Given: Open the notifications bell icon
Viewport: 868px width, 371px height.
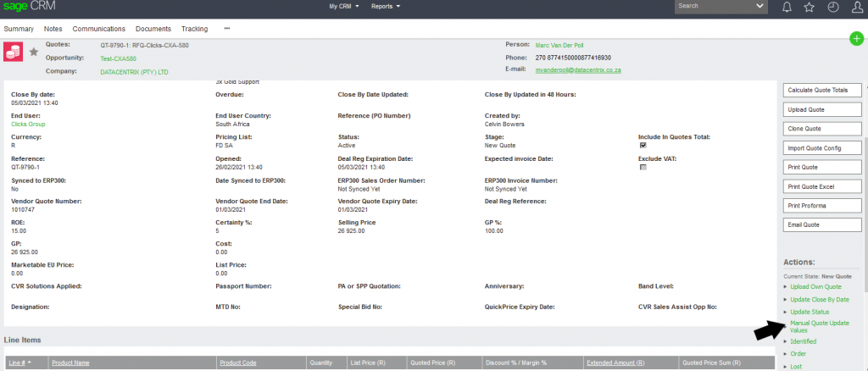Looking at the screenshot, I should [x=787, y=7].
